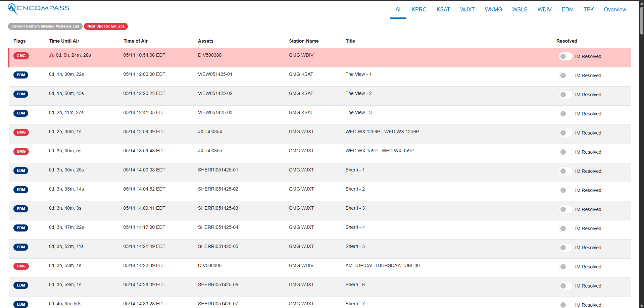The width and height of the screenshot is (644, 308).
Task: Enable IM Resolved for The View - 2
Action: [x=565, y=95]
